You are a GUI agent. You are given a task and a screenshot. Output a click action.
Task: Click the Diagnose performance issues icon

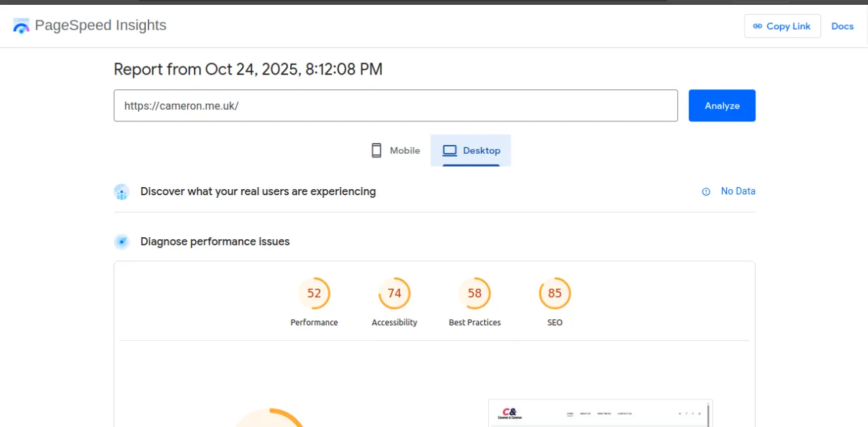(122, 242)
